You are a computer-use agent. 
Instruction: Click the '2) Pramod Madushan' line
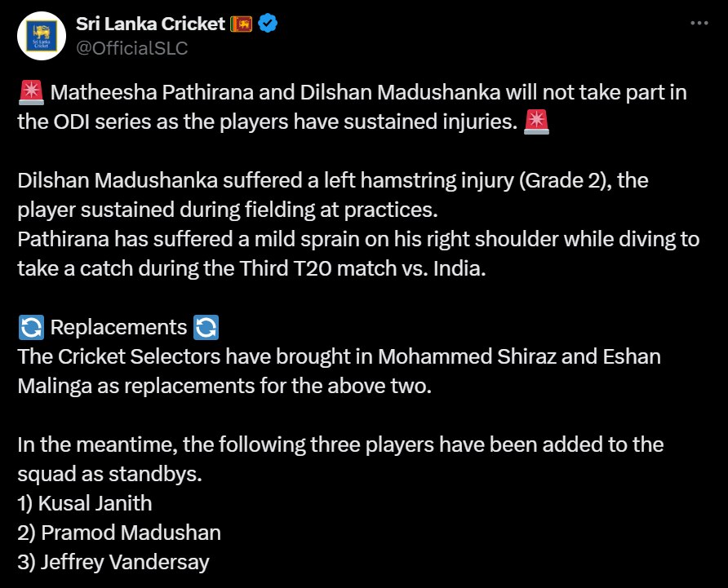point(119,533)
